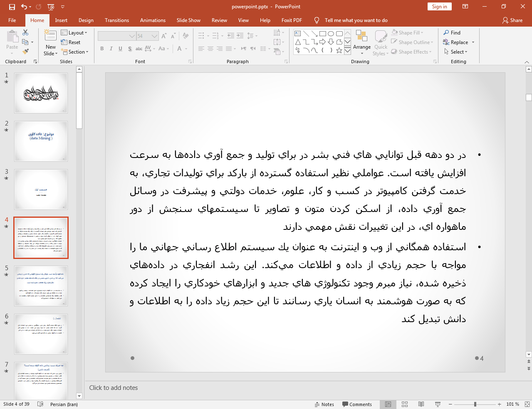Open the Insert tab
The image size is (532, 409).
(61, 20)
